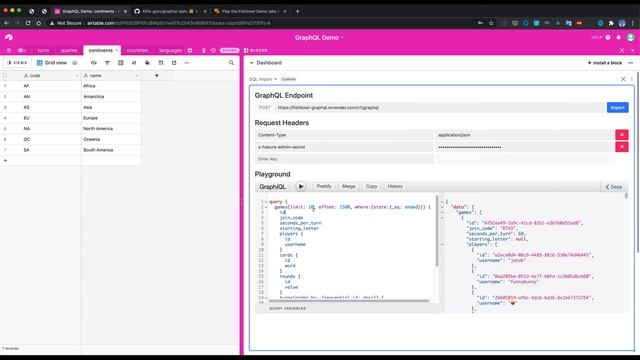Open the continents tab dropdown arrow

pyautogui.click(x=117, y=51)
